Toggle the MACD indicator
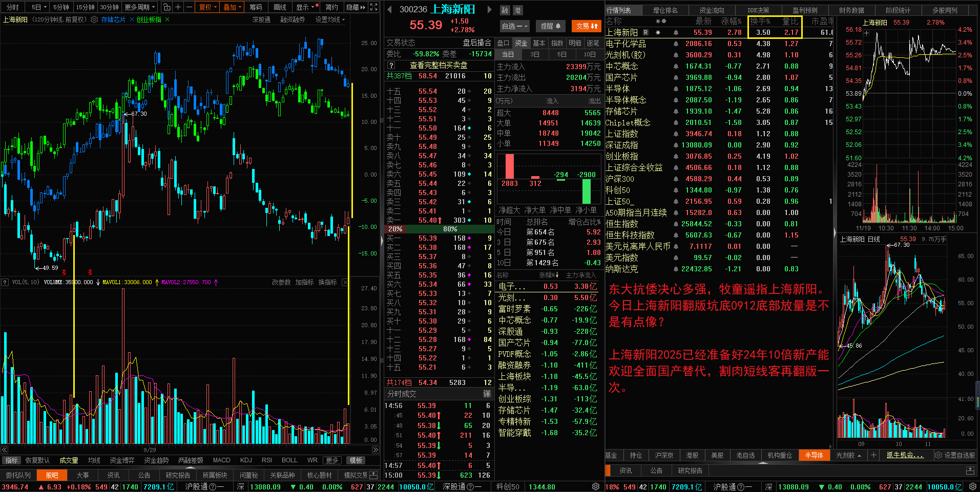Viewport: 980px width, 492px height. pyautogui.click(x=221, y=460)
